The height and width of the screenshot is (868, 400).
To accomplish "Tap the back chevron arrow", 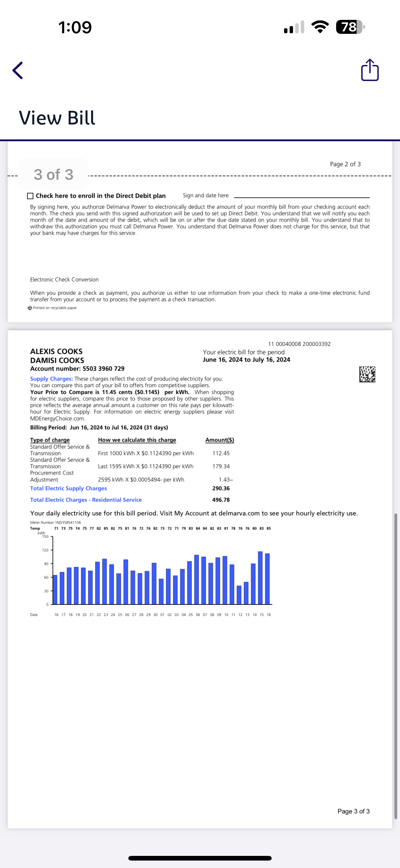I will [x=18, y=70].
